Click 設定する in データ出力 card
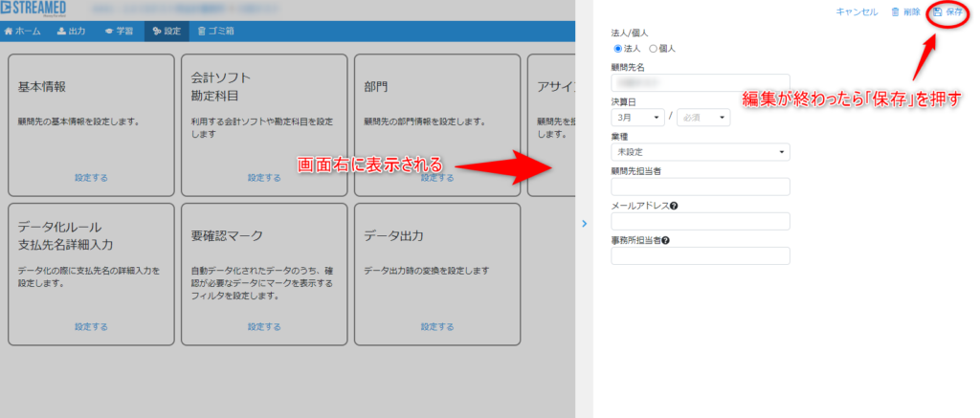This screenshot has width=980, height=418. [436, 327]
